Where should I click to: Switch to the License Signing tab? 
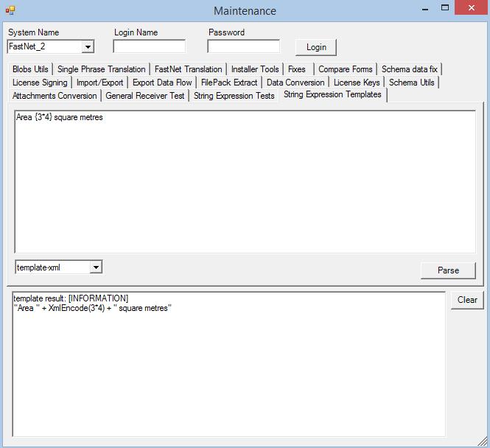[40, 83]
